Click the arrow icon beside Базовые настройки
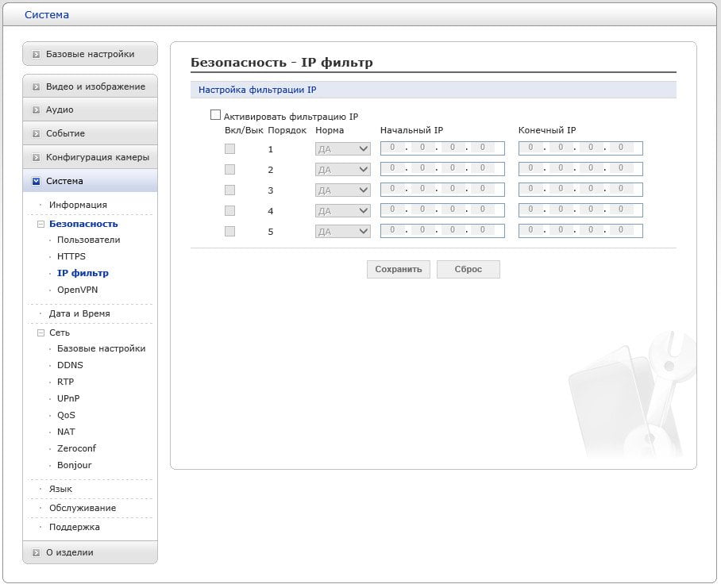The height and width of the screenshot is (588, 721). tap(36, 54)
